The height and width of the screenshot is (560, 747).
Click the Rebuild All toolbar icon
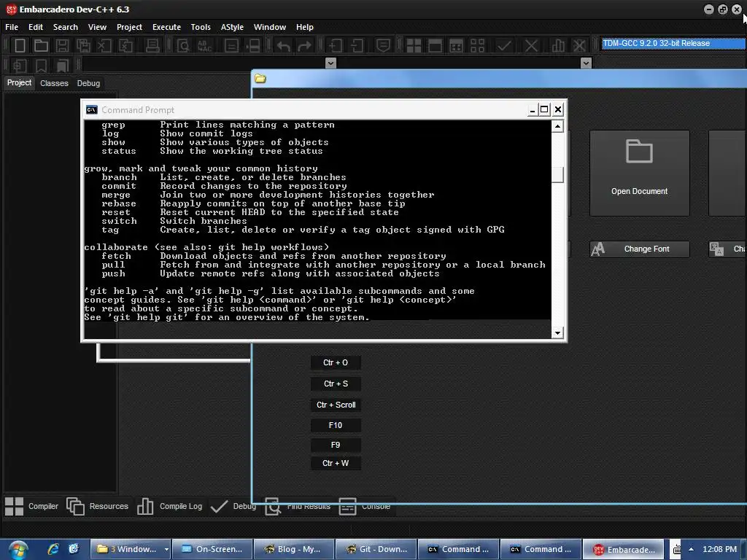click(x=477, y=46)
